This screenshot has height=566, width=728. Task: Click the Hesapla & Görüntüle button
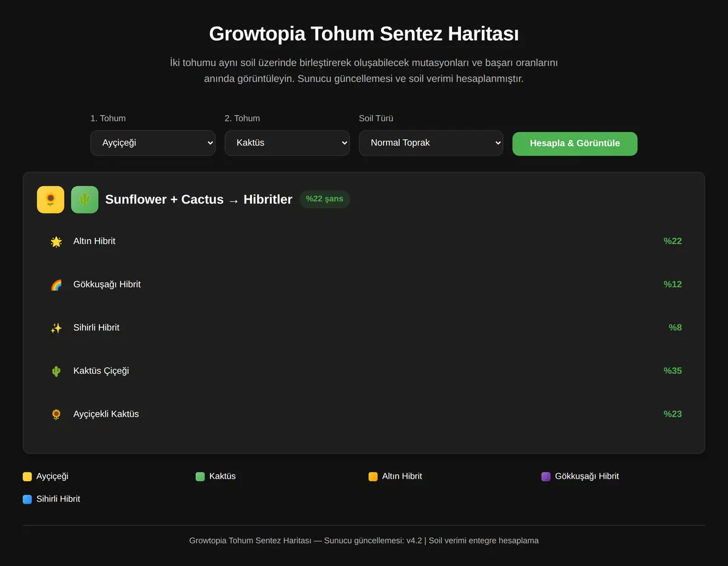pyautogui.click(x=575, y=144)
